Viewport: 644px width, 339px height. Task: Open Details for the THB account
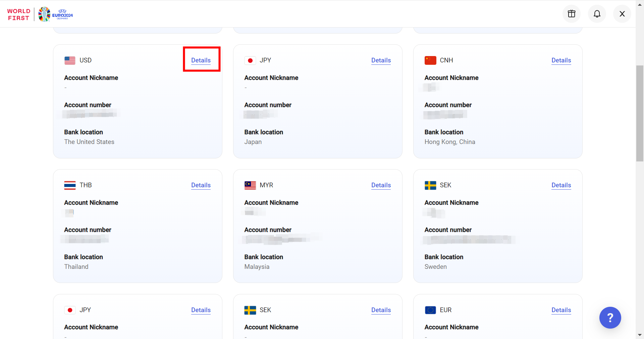201,185
